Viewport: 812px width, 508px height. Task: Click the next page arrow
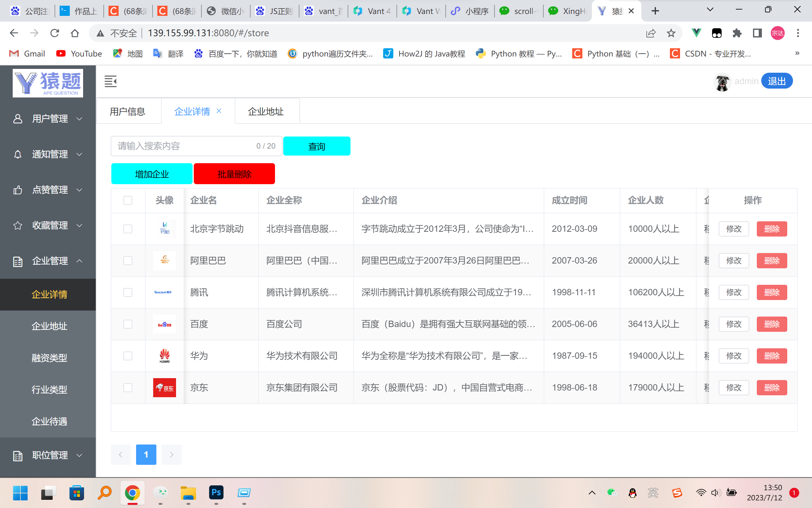pos(172,455)
